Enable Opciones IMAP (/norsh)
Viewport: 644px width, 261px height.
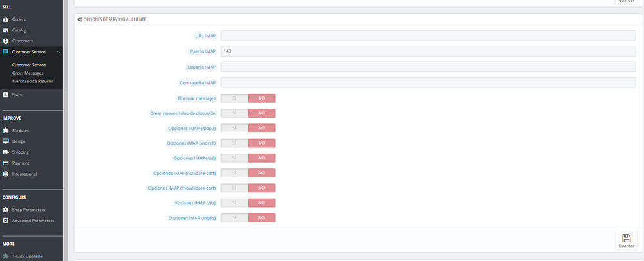234,143
